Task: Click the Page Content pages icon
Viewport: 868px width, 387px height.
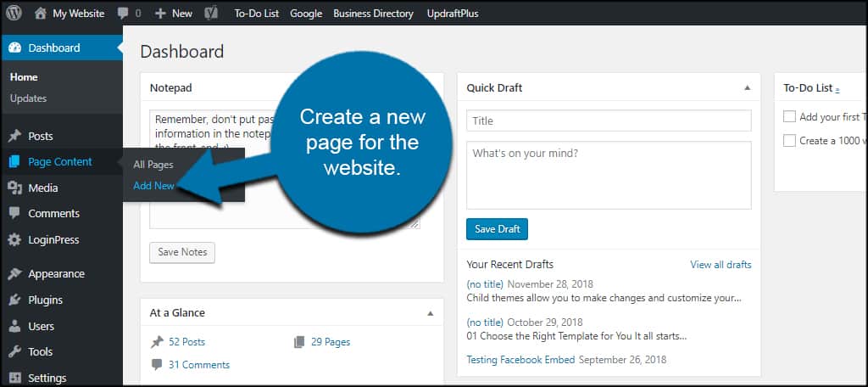Action: tap(15, 162)
